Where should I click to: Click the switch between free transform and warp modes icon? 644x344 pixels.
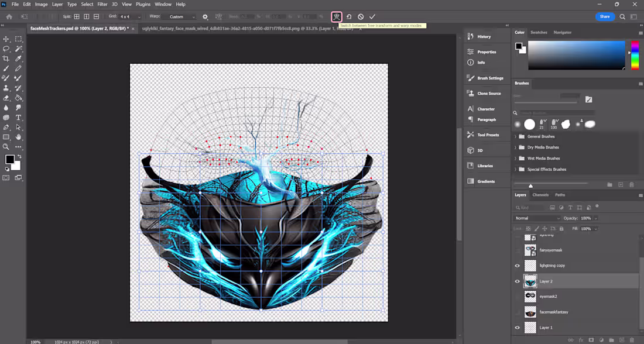pyautogui.click(x=337, y=17)
